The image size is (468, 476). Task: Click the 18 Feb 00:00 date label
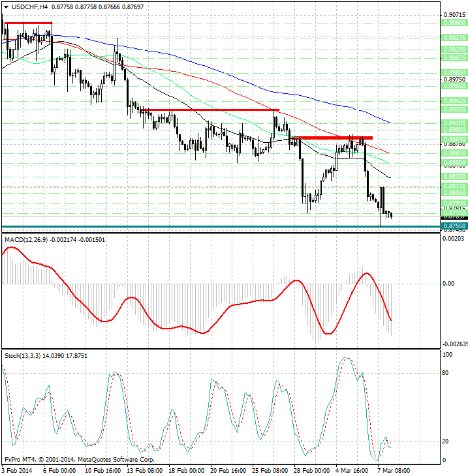[186, 471]
